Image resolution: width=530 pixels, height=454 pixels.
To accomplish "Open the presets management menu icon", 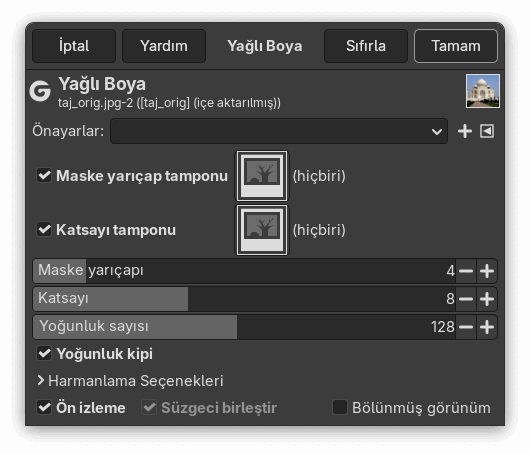I will coord(487,131).
